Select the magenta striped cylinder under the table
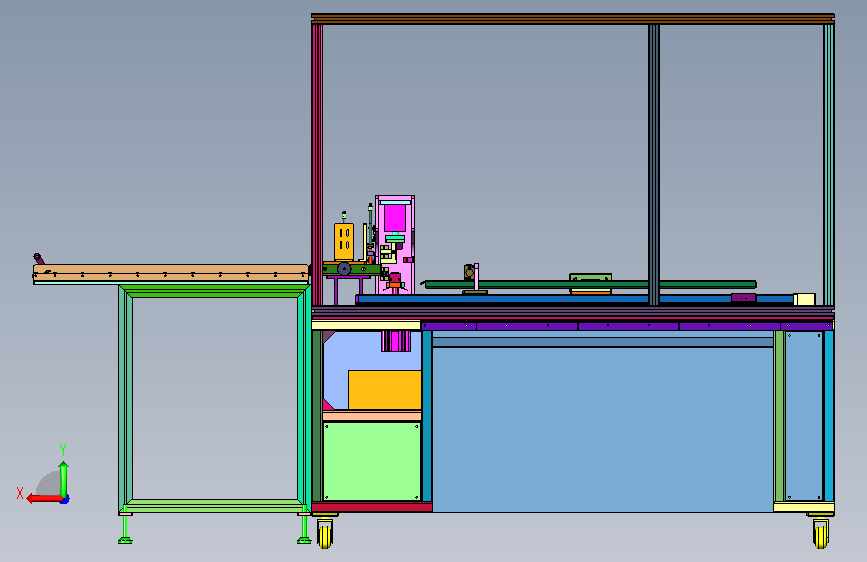867x562 pixels. pyautogui.click(x=396, y=341)
